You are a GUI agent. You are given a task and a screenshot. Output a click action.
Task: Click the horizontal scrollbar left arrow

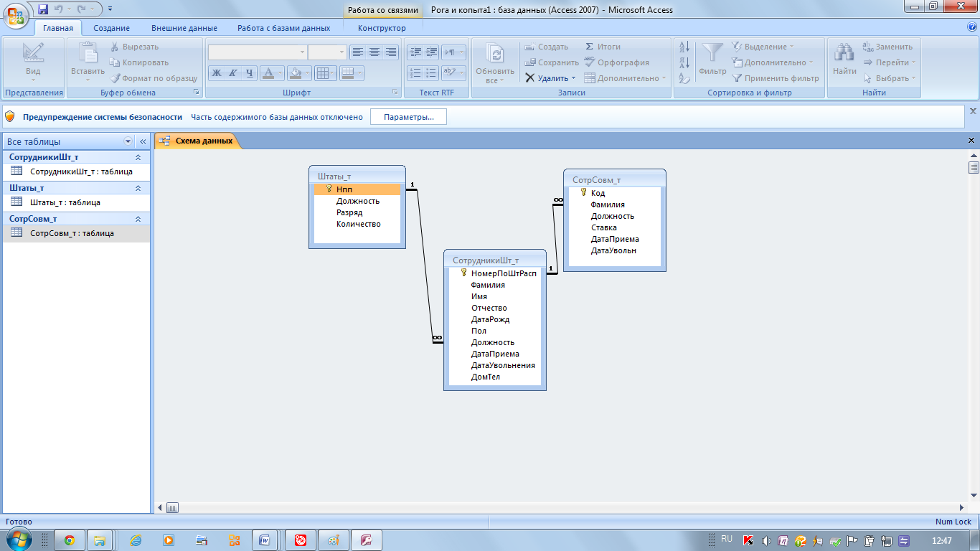click(x=161, y=508)
